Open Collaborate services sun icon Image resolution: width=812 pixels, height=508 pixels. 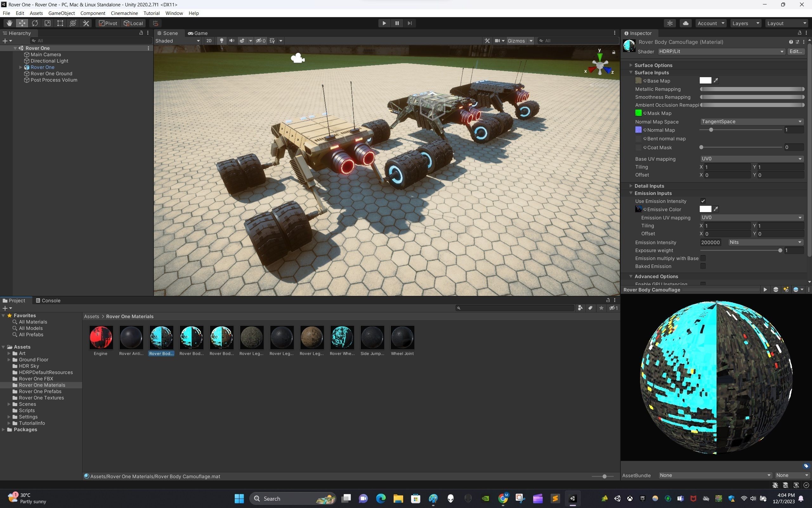670,23
